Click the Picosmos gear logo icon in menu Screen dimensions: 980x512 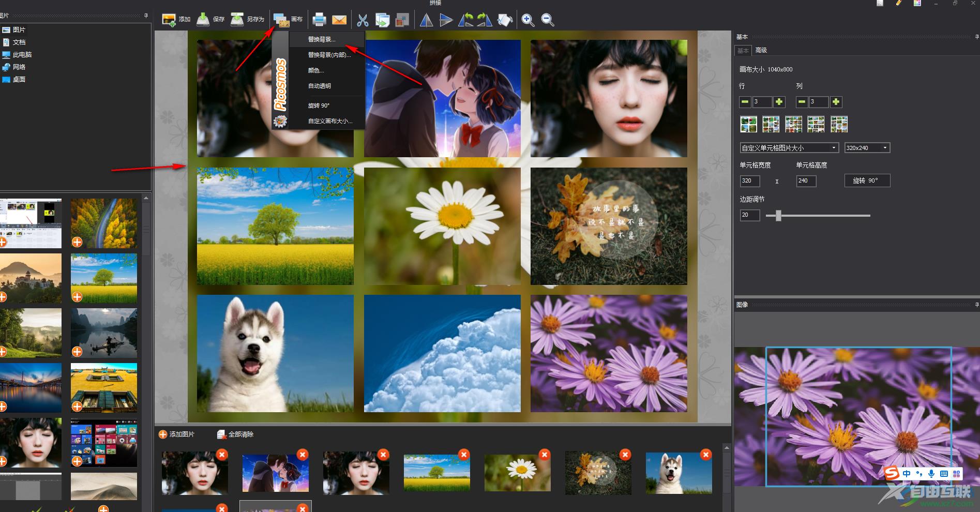(280, 121)
